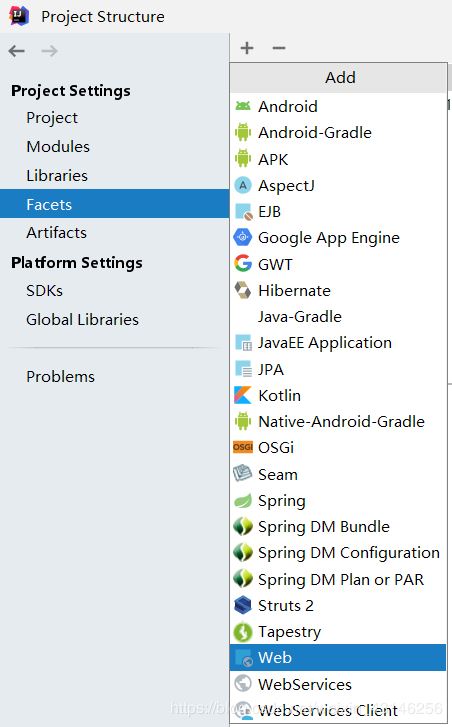Viewport: 452px width, 727px height.
Task: Click the Kotlin logo icon
Action: [x=243, y=395]
